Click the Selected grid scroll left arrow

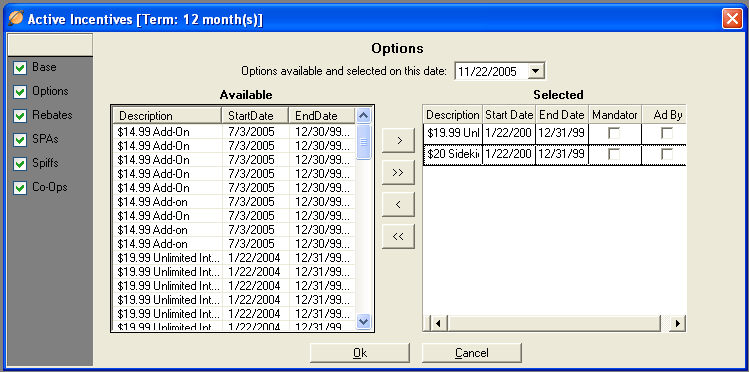[438, 323]
